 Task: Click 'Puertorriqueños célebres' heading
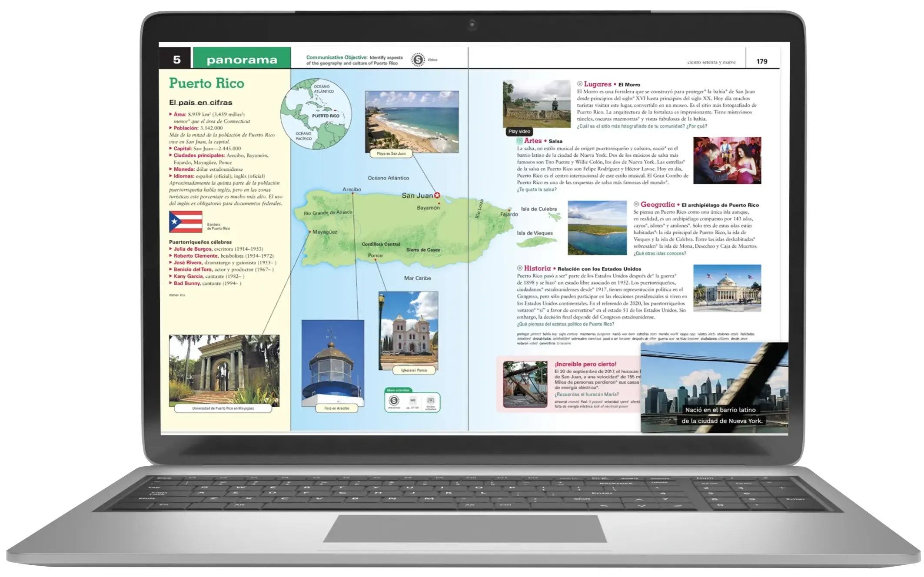pos(200,242)
